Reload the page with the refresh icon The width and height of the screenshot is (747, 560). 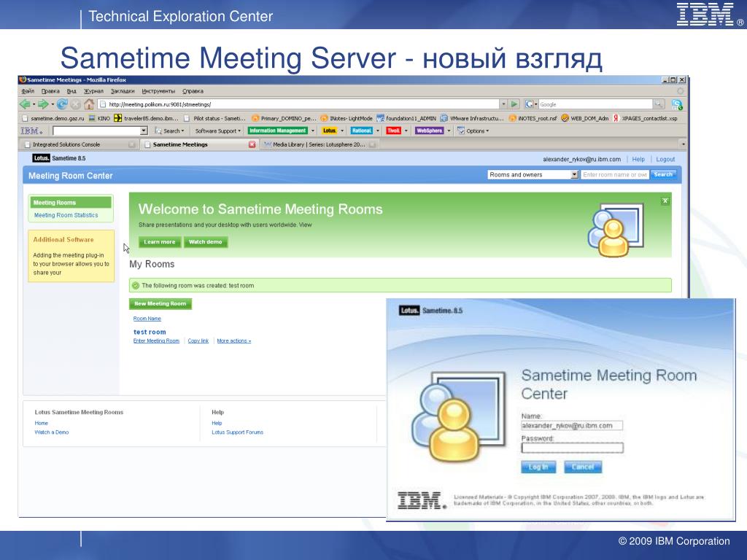pos(62,104)
